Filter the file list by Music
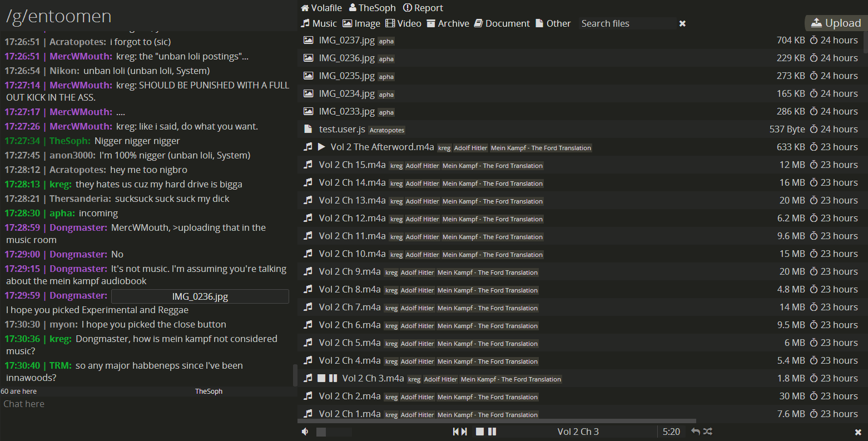This screenshot has height=441, width=868. [319, 23]
